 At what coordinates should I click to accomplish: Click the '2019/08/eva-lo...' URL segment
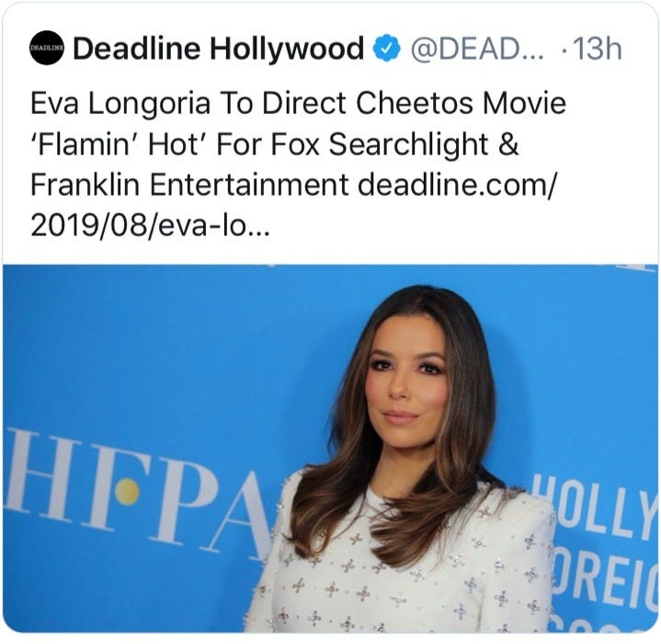point(150,226)
